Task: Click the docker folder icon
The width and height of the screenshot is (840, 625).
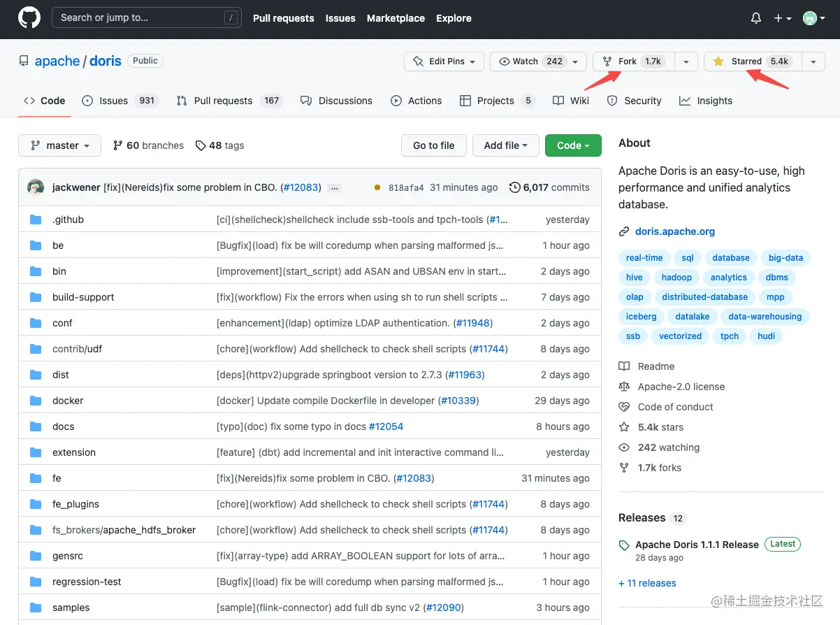Action: click(36, 401)
